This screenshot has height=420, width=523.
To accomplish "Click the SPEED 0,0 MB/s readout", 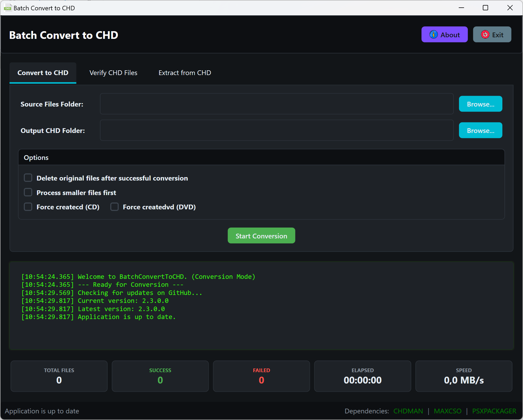I will point(464,376).
